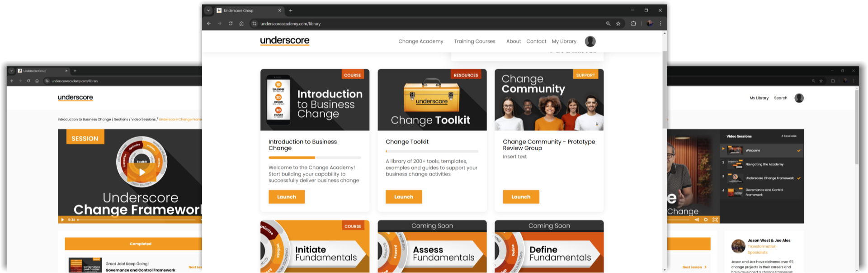Image resolution: width=868 pixels, height=273 pixels.
Task: Launch the Change Toolkit resource
Action: [x=404, y=197]
